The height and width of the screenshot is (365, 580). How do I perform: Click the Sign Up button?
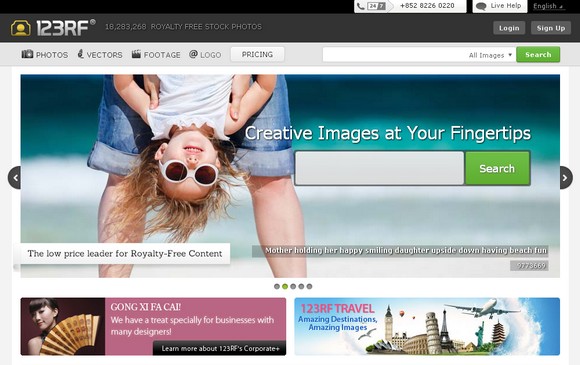click(551, 28)
